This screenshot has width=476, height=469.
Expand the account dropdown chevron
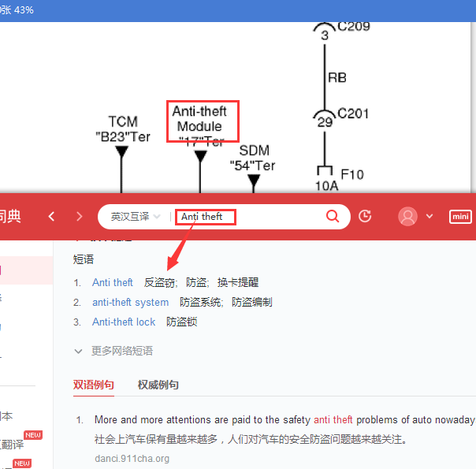[430, 217]
